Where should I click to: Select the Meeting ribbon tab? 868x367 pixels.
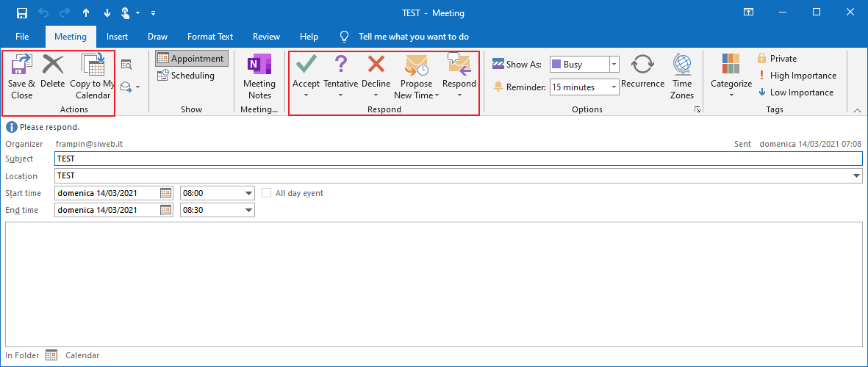71,37
